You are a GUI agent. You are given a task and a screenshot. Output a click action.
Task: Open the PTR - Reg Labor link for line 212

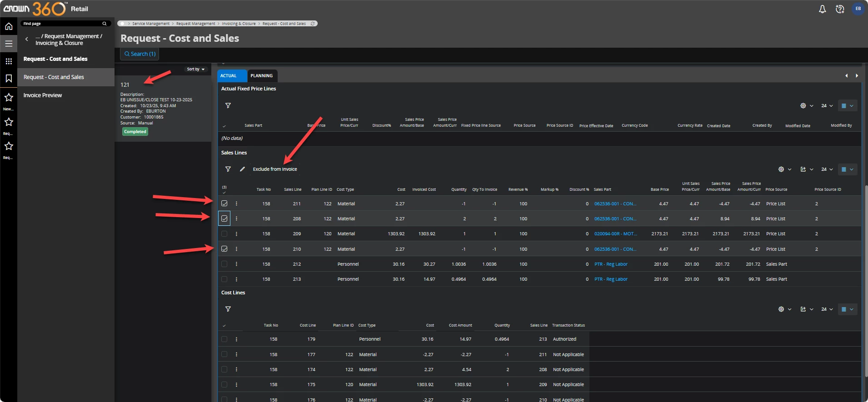(611, 264)
